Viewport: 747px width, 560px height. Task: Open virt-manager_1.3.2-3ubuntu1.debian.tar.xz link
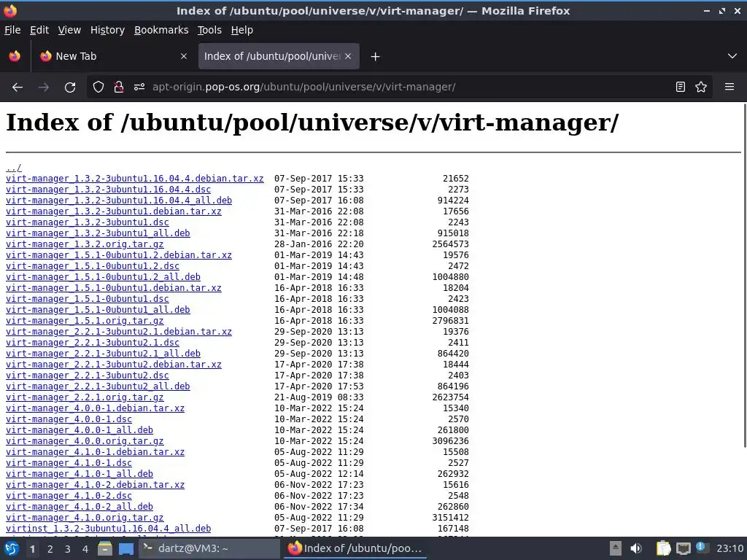[113, 211]
